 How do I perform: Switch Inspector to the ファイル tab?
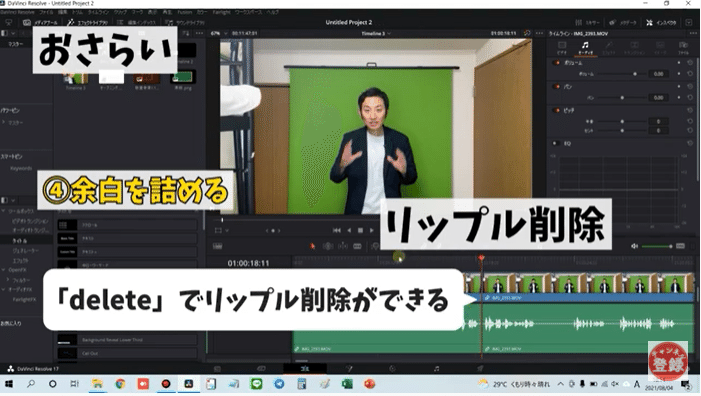click(683, 47)
